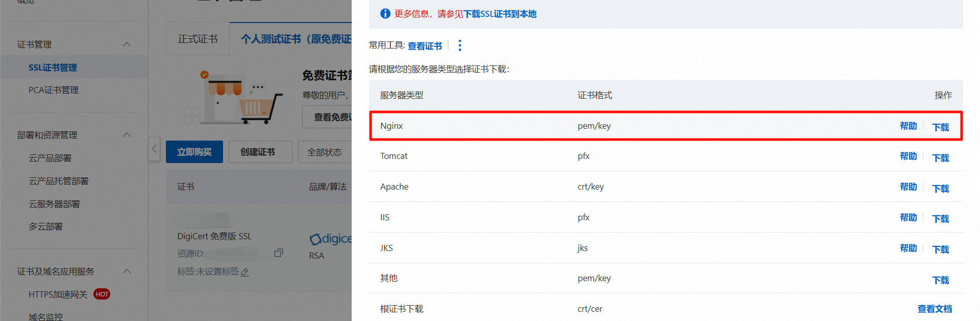Download the Apache crt/key certificate
This screenshot has height=321, width=980.
tap(941, 189)
